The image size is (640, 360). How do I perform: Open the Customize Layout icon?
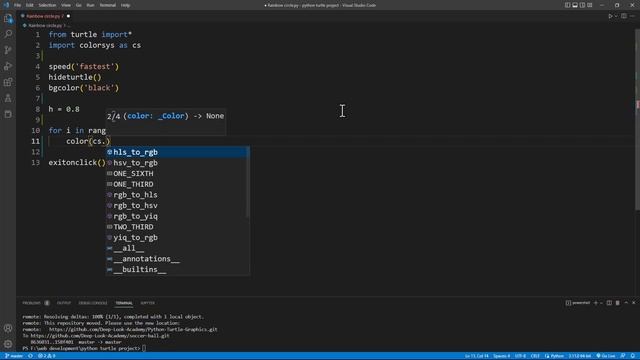click(590, 5)
